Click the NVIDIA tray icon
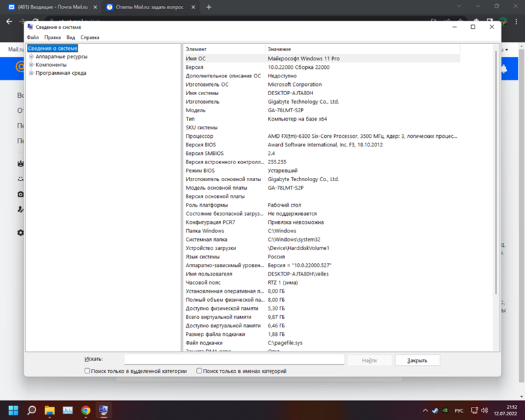The image size is (525, 420). 446,410
